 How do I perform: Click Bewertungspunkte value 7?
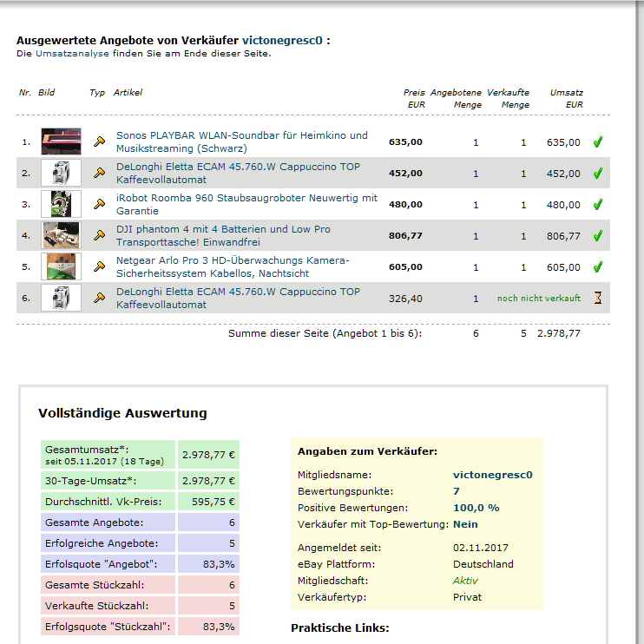(457, 491)
